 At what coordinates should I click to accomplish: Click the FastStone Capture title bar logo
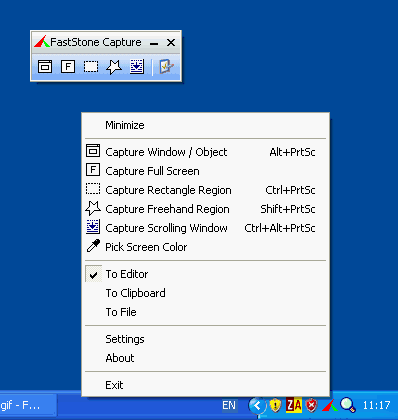point(42,42)
